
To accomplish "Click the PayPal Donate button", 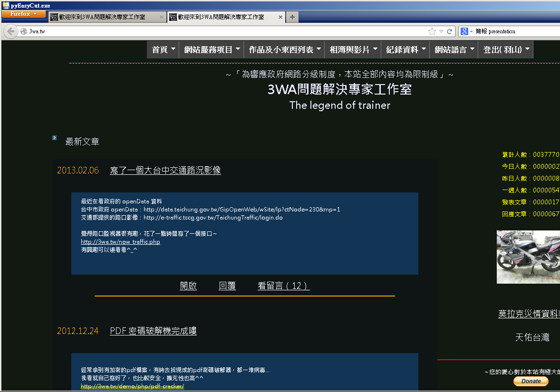I will pyautogui.click(x=531, y=381).
